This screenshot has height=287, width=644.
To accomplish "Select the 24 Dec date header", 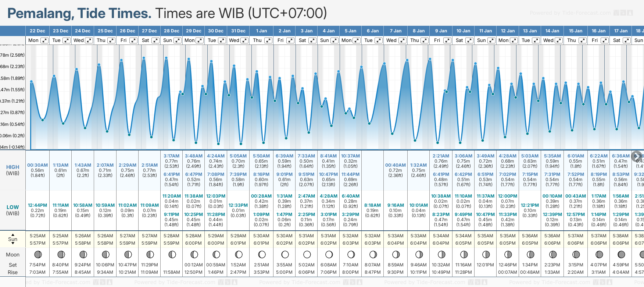I will [x=83, y=31].
